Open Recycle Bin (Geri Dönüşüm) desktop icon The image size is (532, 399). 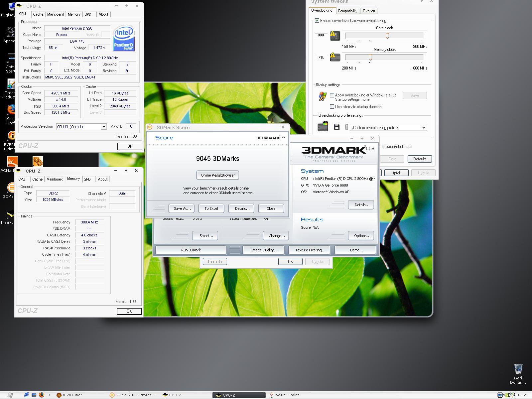[x=518, y=369]
